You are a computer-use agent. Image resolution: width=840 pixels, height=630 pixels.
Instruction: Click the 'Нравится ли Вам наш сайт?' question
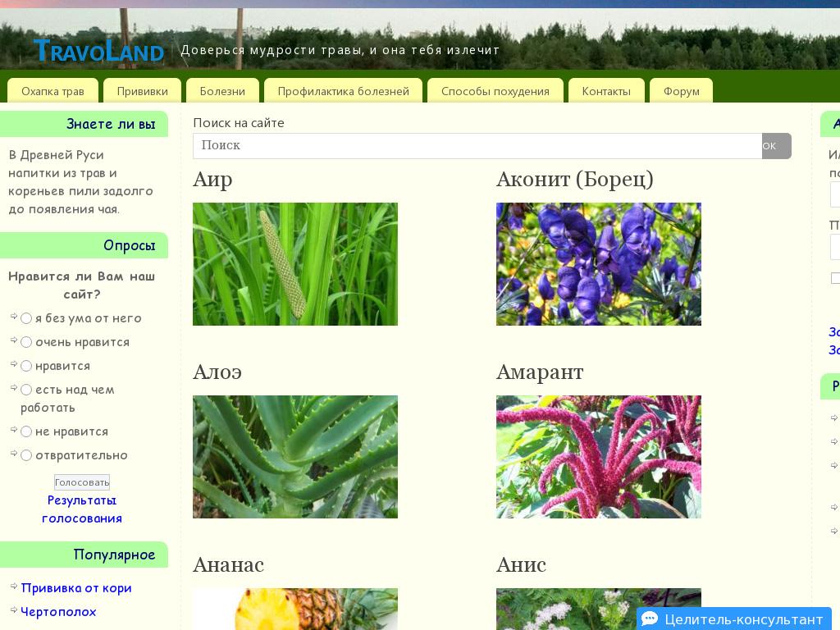click(x=82, y=285)
